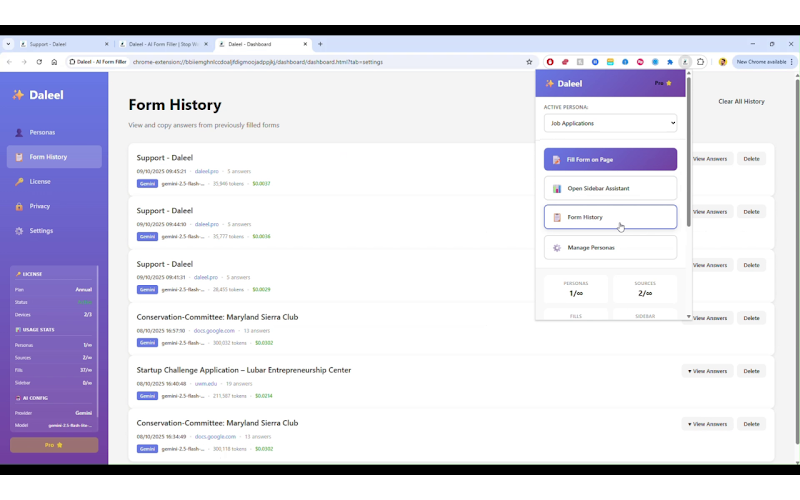Bookmark this page with star icon

(529, 62)
